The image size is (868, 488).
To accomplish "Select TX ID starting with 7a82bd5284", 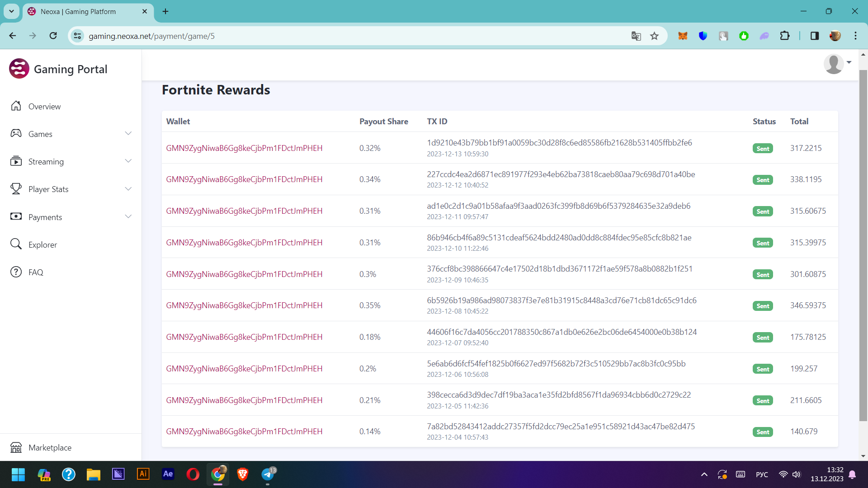I will click(x=561, y=427).
